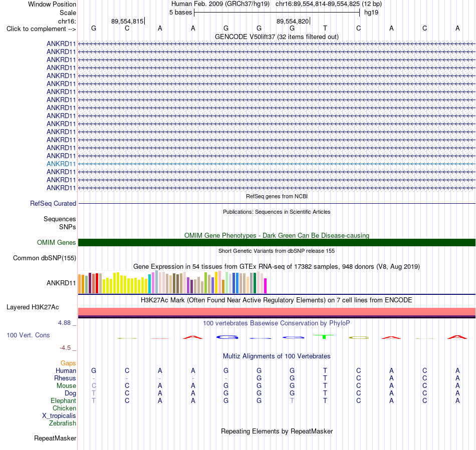Viewport: 476px width, 450px height.
Task: Click the chr16:89,554,814-89,554,825 (12 bp) coordinates
Action: [329, 4]
